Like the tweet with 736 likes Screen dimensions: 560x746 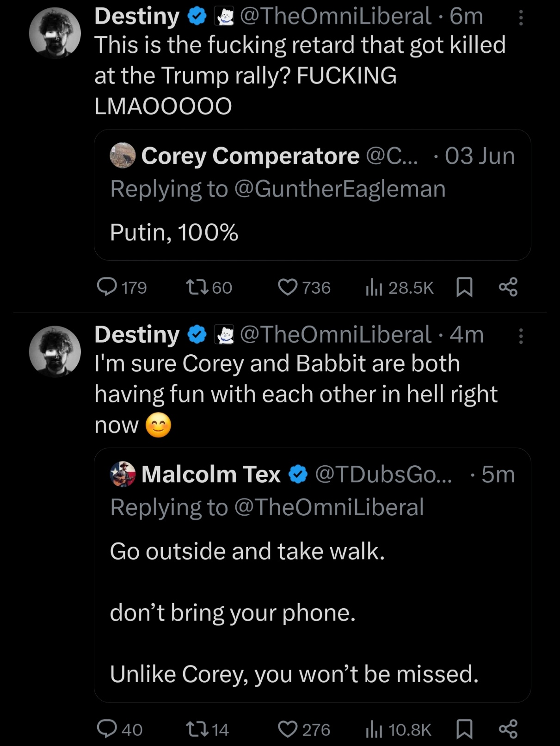(x=288, y=287)
